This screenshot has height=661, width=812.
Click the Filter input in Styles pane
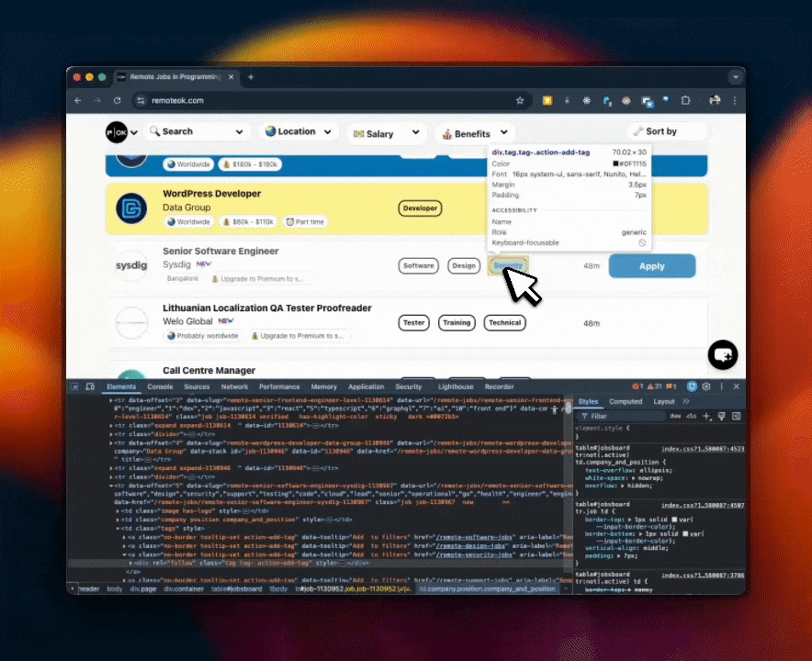(x=625, y=416)
